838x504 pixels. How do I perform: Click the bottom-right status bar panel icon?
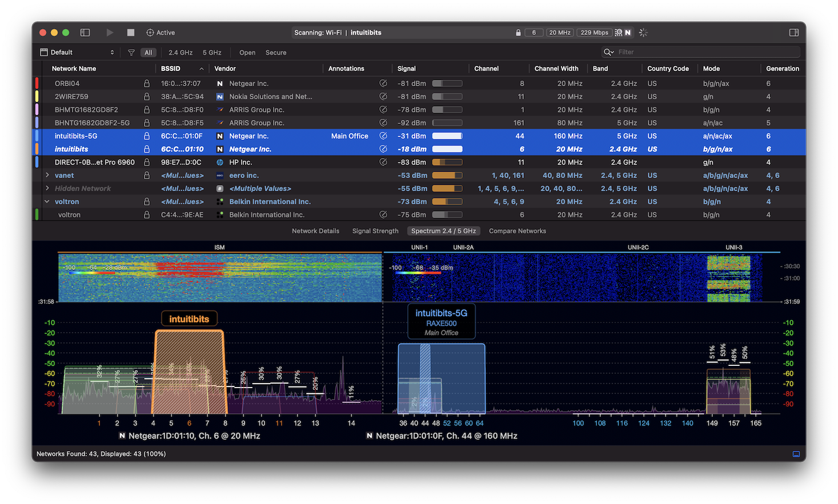796,454
